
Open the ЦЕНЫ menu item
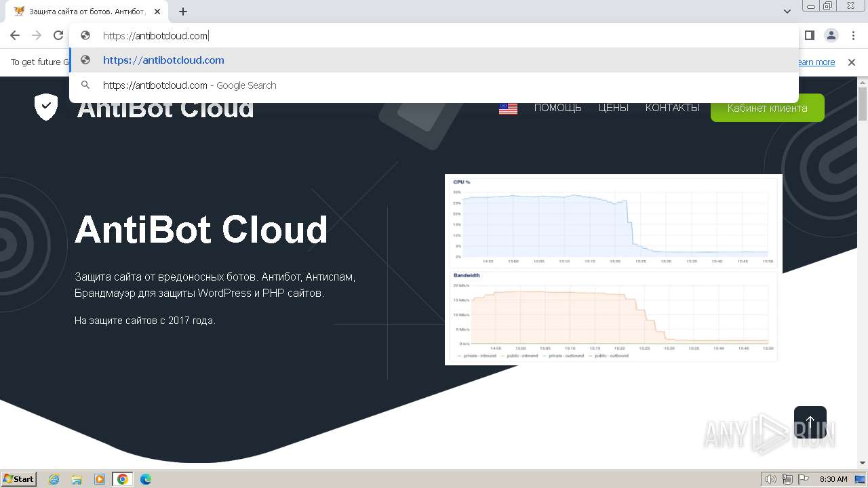pyautogui.click(x=613, y=108)
